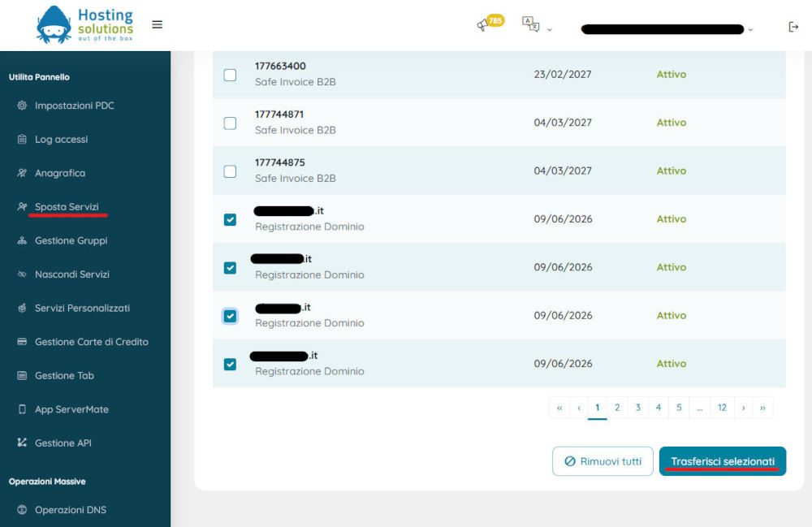Click Rimuovi tutti button
Image resolution: width=812 pixels, height=527 pixels.
coord(603,460)
